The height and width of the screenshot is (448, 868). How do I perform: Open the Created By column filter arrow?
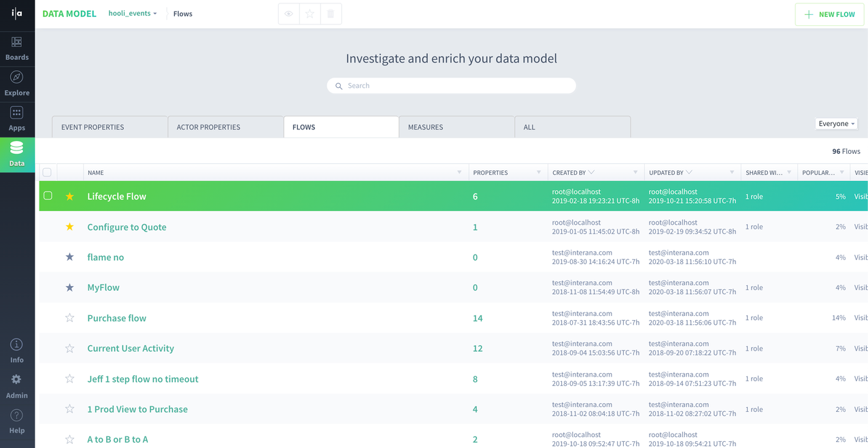click(x=635, y=172)
